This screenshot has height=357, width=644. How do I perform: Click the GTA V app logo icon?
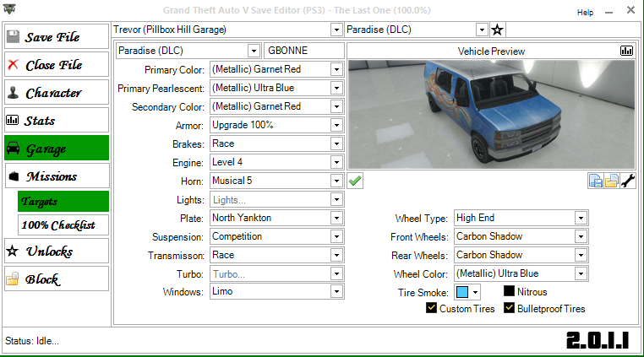click(9, 8)
